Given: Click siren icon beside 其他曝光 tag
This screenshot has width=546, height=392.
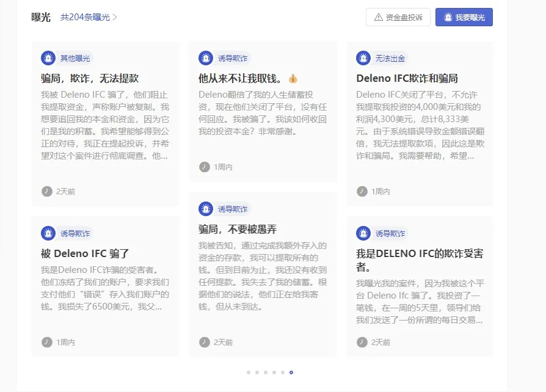Looking at the screenshot, I should (x=48, y=58).
